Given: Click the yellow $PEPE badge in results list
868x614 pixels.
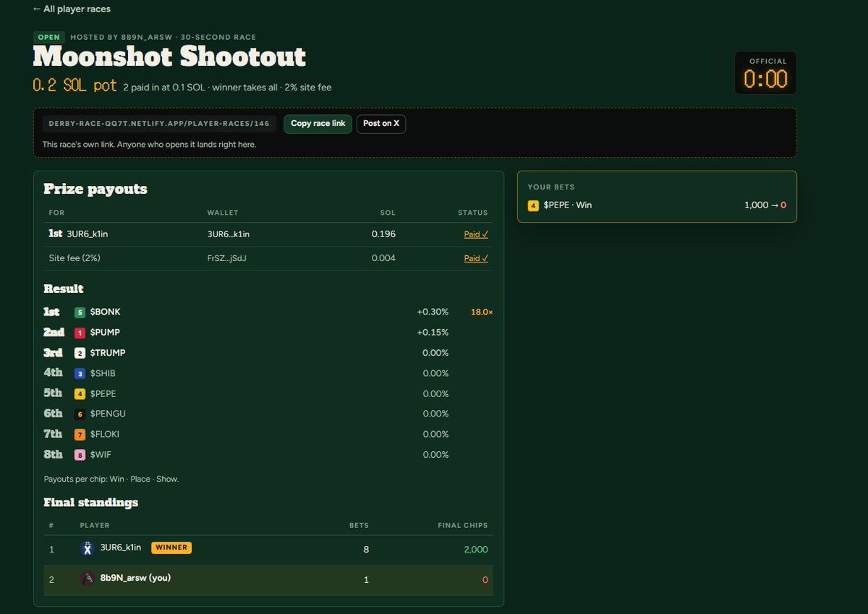Looking at the screenshot, I should click(80, 394).
